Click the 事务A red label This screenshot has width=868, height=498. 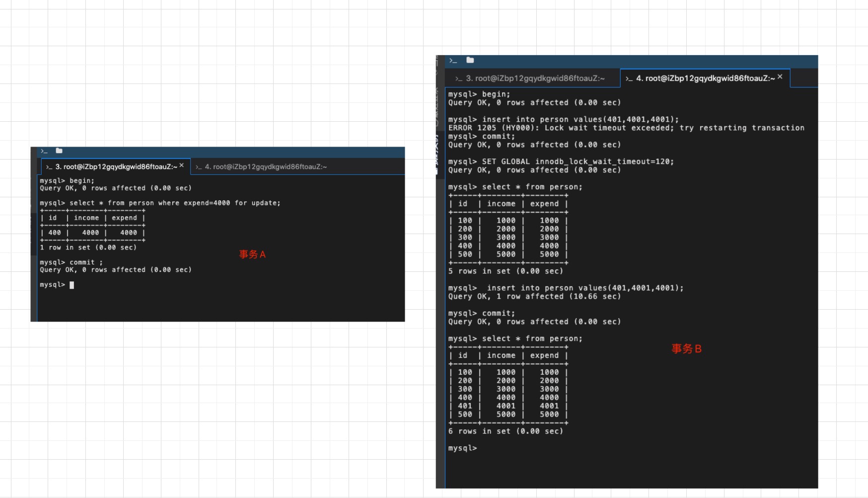point(252,254)
